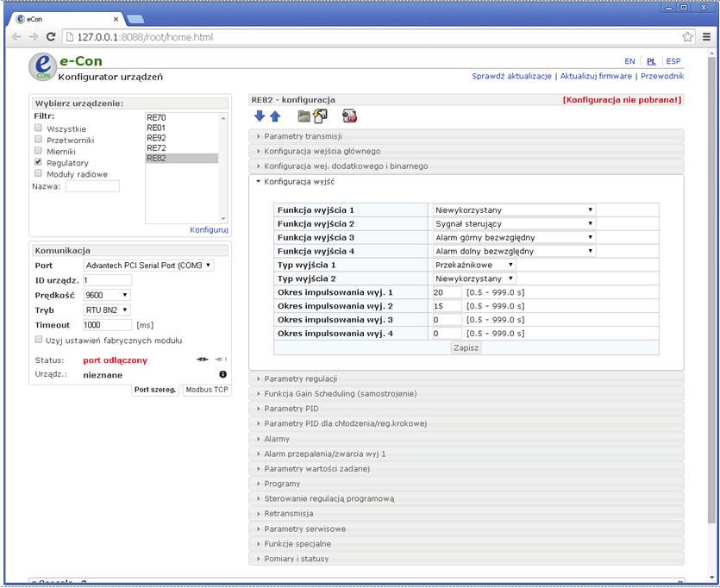Open the Funkcja wyjścia 3 dropdown
Viewport: 720px width, 588px height.
point(514,237)
